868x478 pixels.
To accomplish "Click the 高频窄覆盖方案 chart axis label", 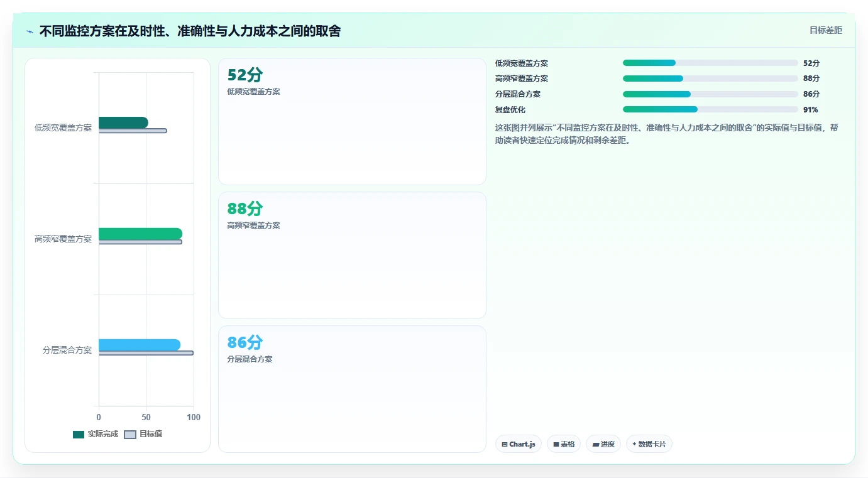I will click(63, 239).
